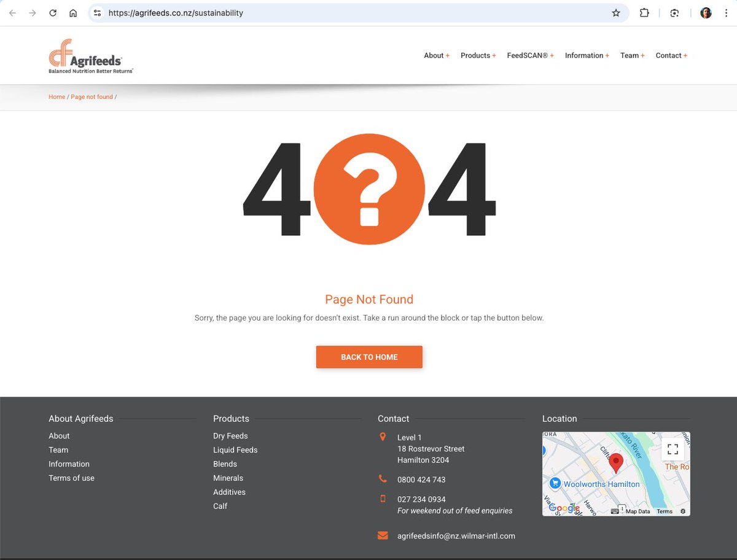Click the BACK TO HOME button

(x=369, y=357)
